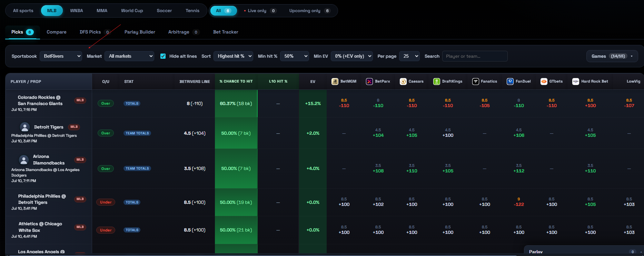Viewport: 644px width, 256px height.
Task: Select the MLB sport filter
Action: point(52,11)
